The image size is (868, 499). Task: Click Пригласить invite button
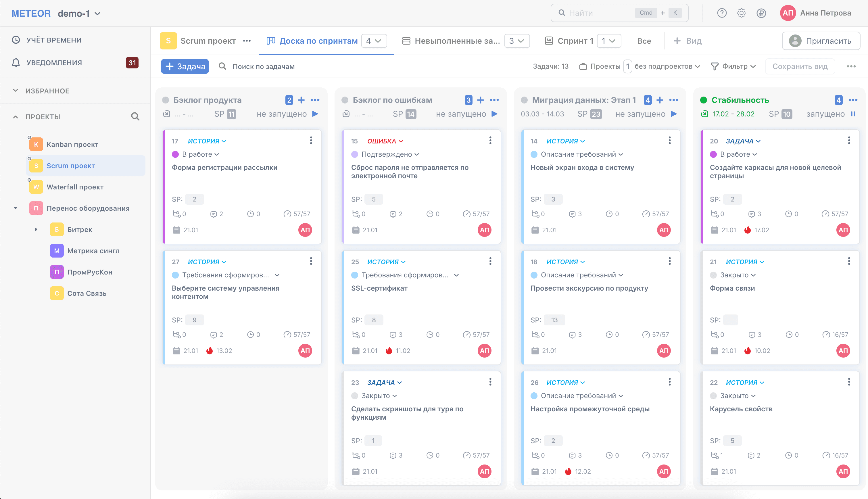821,41
